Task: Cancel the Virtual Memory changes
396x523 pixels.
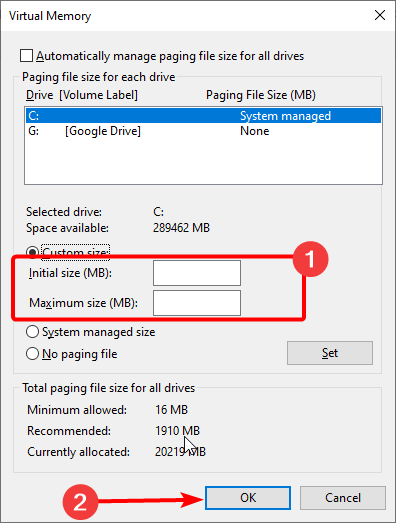Action: 343,498
